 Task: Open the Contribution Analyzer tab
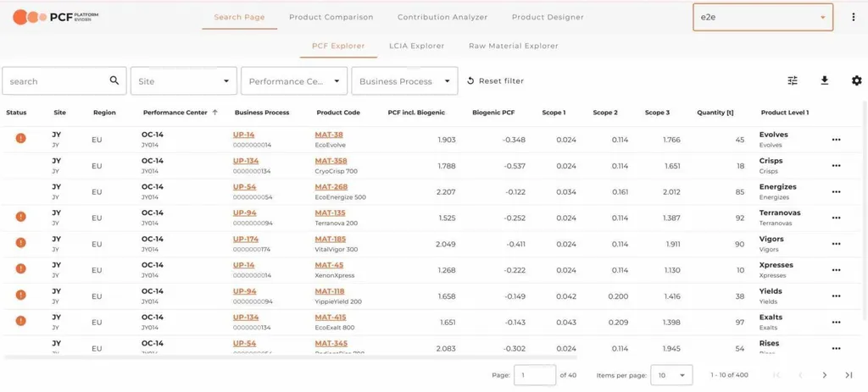442,17
